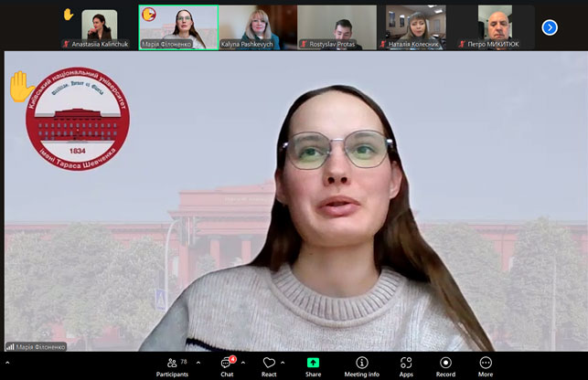Viewport: 588px width, 380px height.
Task: Expand the arrow next to Chat
Action: coord(244,363)
